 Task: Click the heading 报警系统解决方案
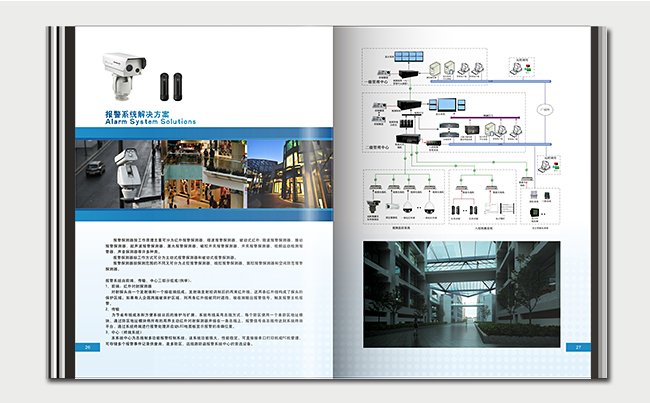coord(137,114)
